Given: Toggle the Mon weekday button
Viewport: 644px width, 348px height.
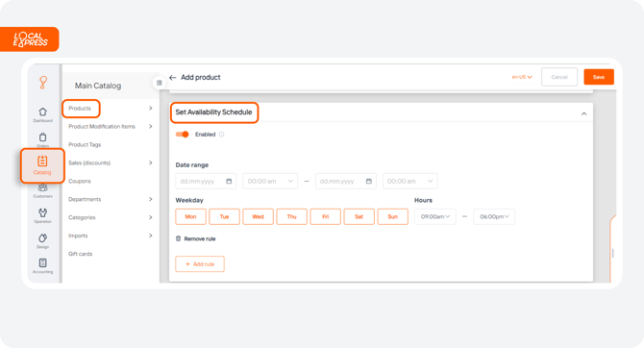Looking at the screenshot, I should 190,216.
